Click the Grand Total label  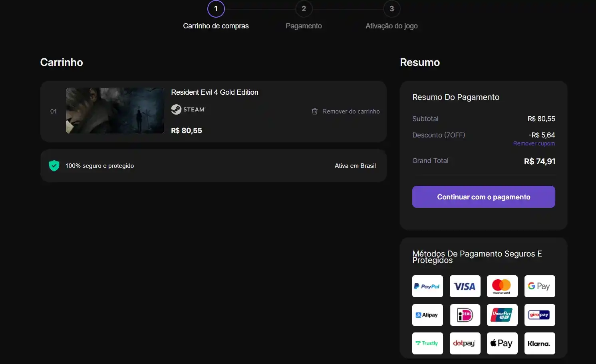point(430,161)
